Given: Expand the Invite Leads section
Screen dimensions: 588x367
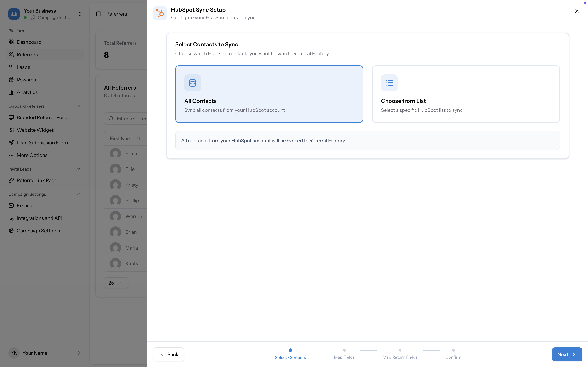Looking at the screenshot, I should tap(78, 169).
